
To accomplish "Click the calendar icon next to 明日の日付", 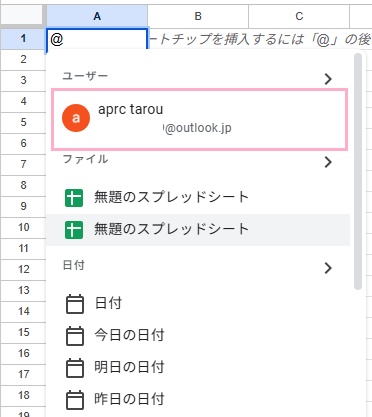I will click(x=75, y=368).
